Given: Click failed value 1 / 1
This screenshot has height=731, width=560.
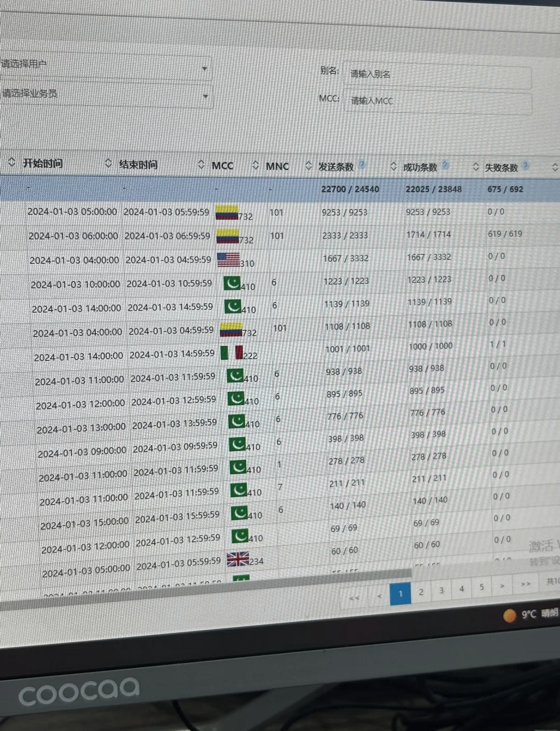Looking at the screenshot, I should click(498, 344).
